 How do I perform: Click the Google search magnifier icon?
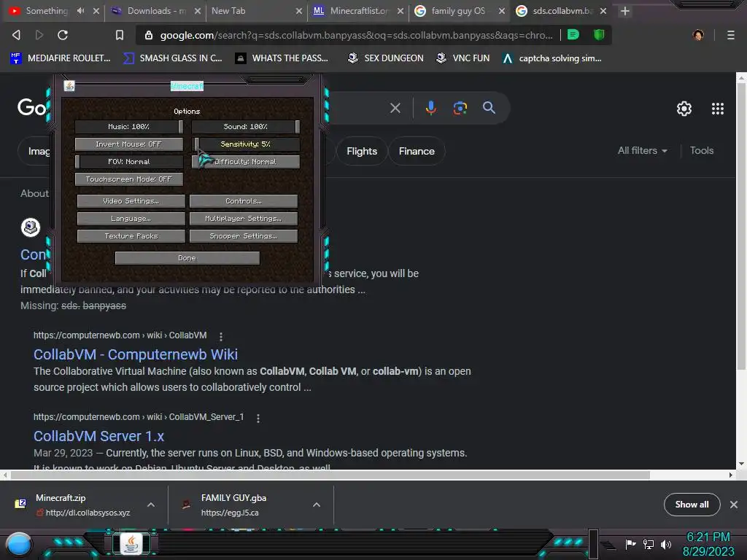click(x=489, y=108)
